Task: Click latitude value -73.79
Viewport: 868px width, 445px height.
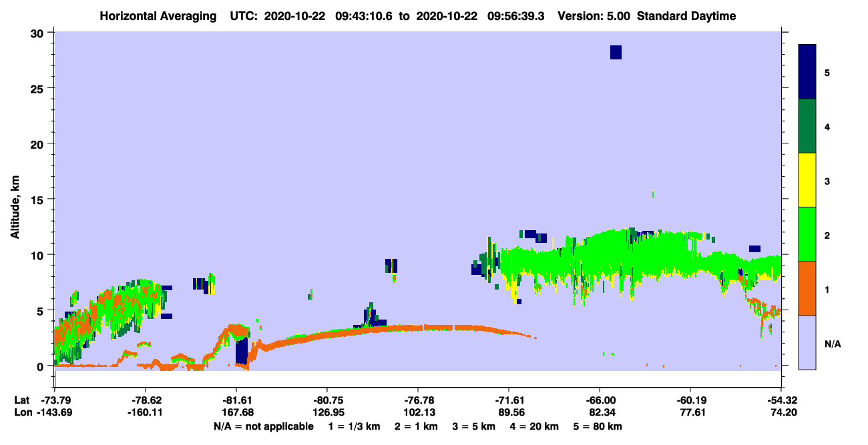Action: click(55, 400)
